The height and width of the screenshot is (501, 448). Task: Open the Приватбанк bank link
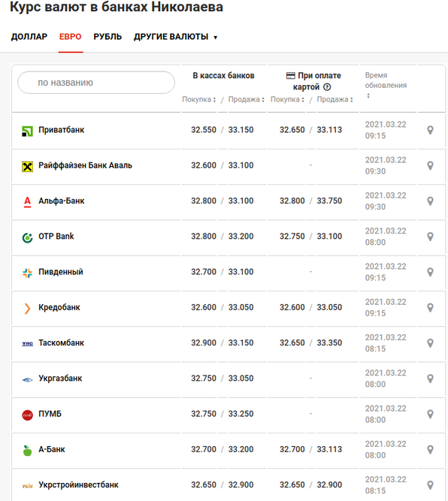coord(61,130)
